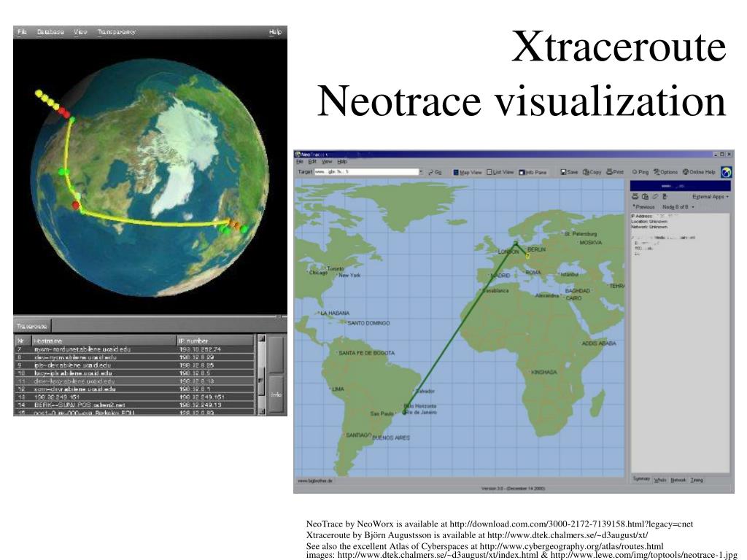The height and width of the screenshot is (560, 747).
Task: Click the traceroute list scrollbar down arrow
Action: [x=261, y=411]
